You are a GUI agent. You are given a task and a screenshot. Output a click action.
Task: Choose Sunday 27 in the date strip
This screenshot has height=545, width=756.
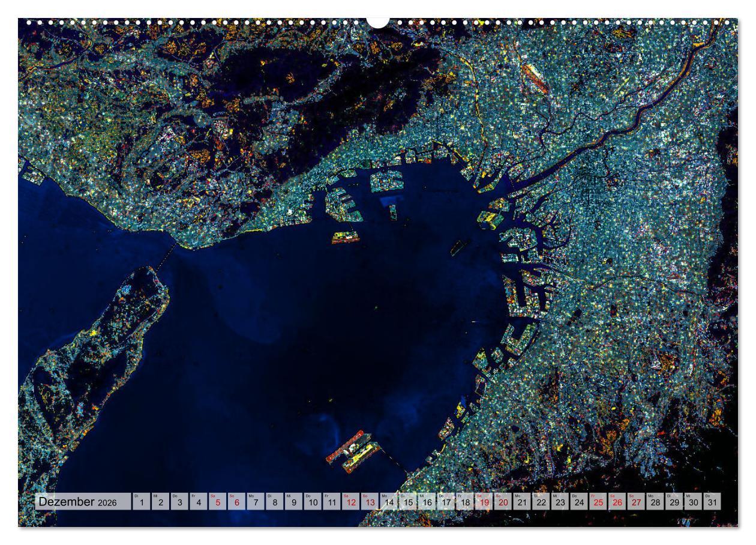636,502
